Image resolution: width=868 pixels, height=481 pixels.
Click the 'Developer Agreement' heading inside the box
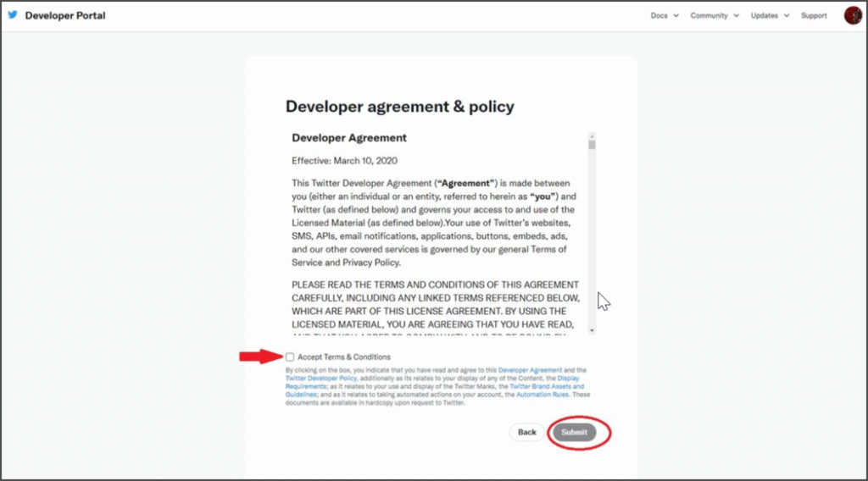[349, 138]
